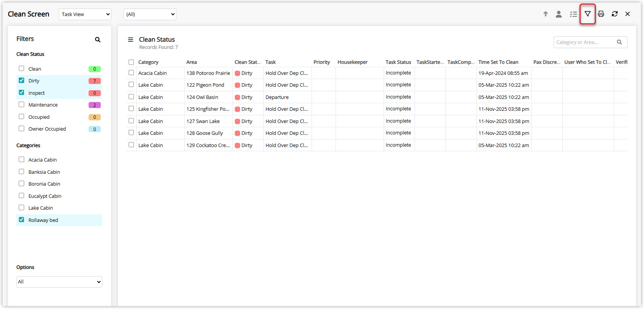
Task: Select the 124 Owl Basin row checkbox
Action: point(131,97)
